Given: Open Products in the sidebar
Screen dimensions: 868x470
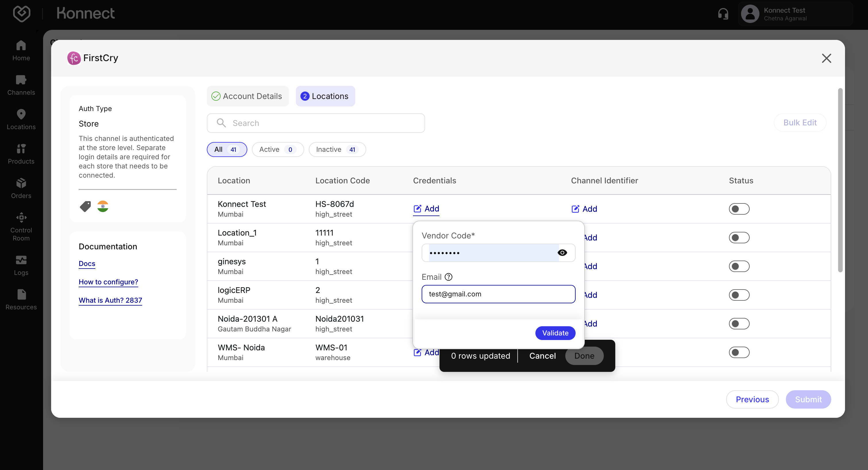Looking at the screenshot, I should (21, 154).
